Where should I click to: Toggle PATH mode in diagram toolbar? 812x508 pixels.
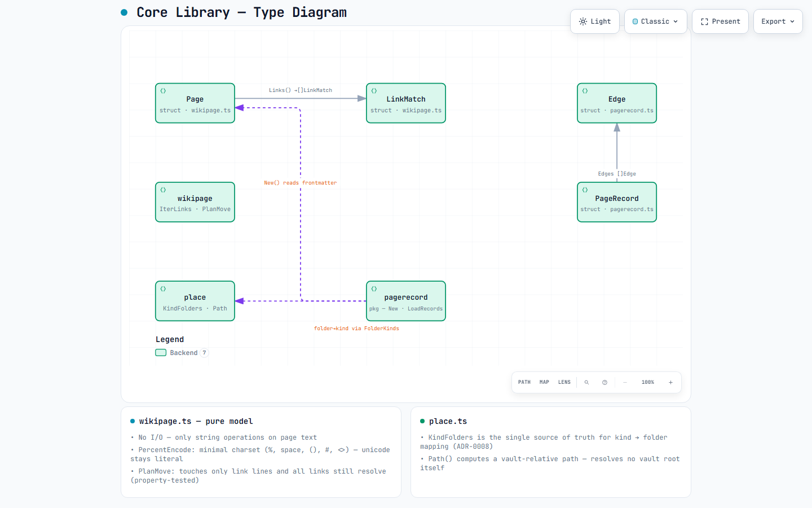pyautogui.click(x=524, y=382)
